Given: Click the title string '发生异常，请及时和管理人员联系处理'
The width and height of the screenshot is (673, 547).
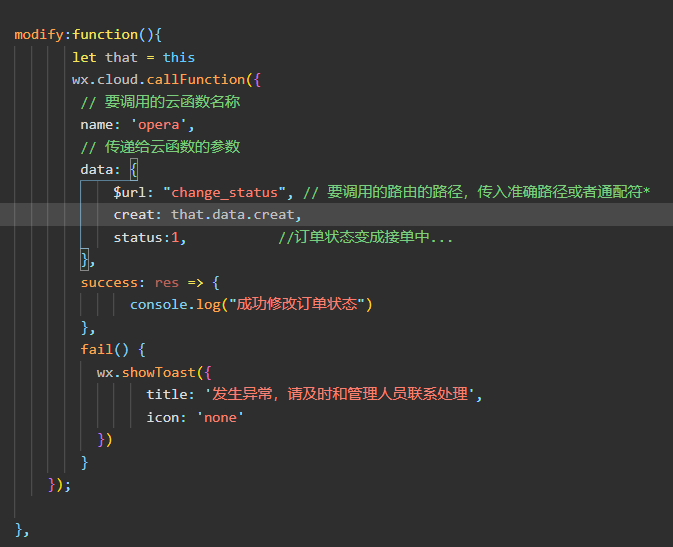Looking at the screenshot, I should pyautogui.click(x=340, y=394).
